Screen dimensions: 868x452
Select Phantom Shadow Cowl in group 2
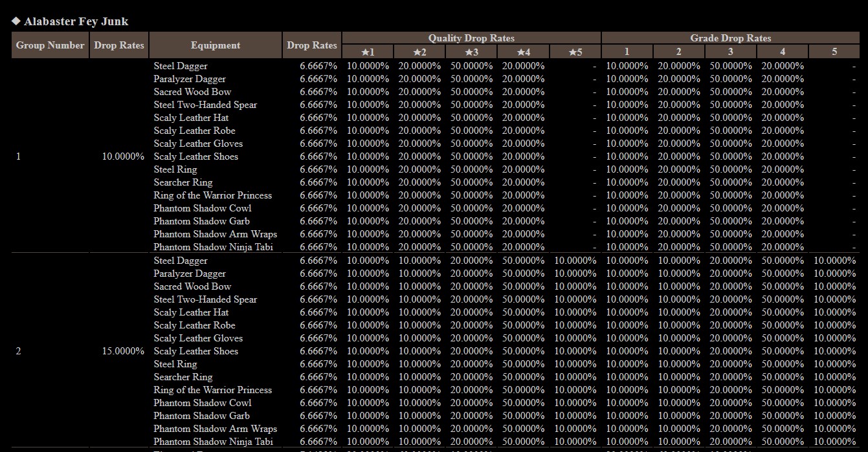(203, 403)
